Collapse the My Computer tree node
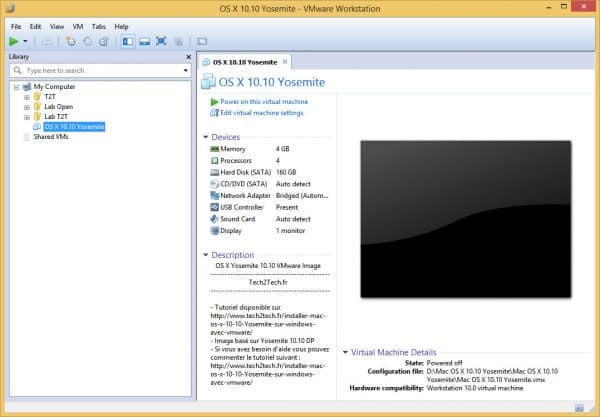The image size is (600, 417). [x=16, y=87]
